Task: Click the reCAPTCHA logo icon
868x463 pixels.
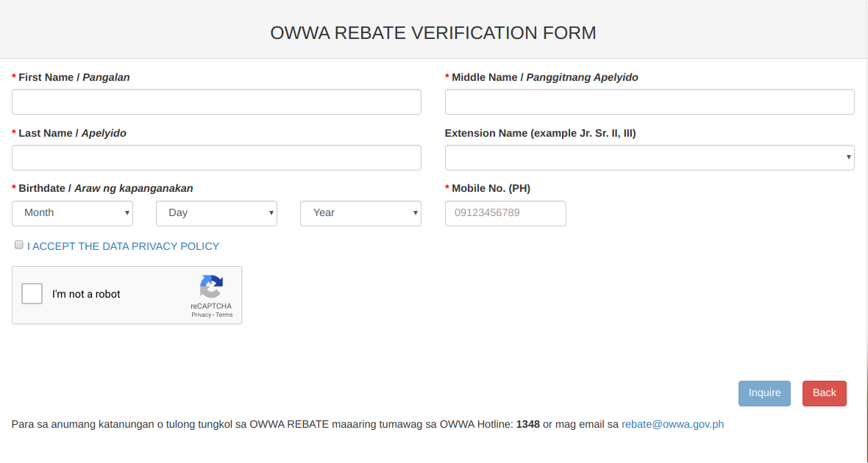Action: click(211, 287)
